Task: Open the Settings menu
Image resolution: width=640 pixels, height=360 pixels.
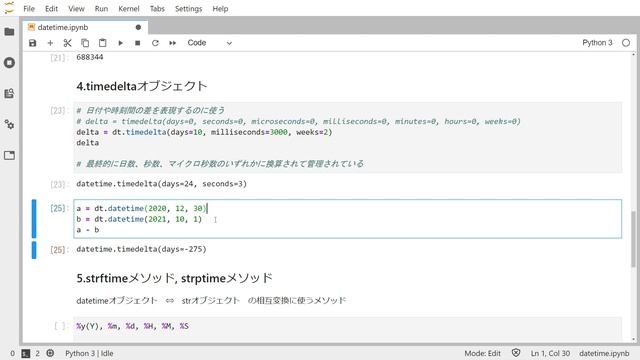Action: pos(189,9)
